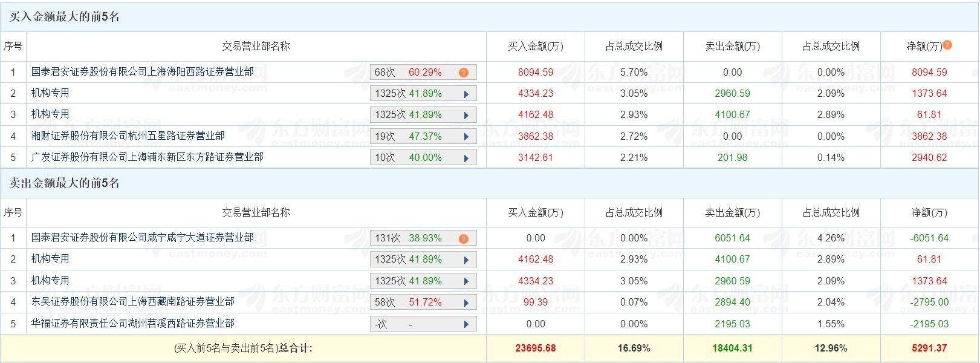980x363 pixels.
Task: Click the help icon beside the 净额(万) header
Action: point(947,45)
